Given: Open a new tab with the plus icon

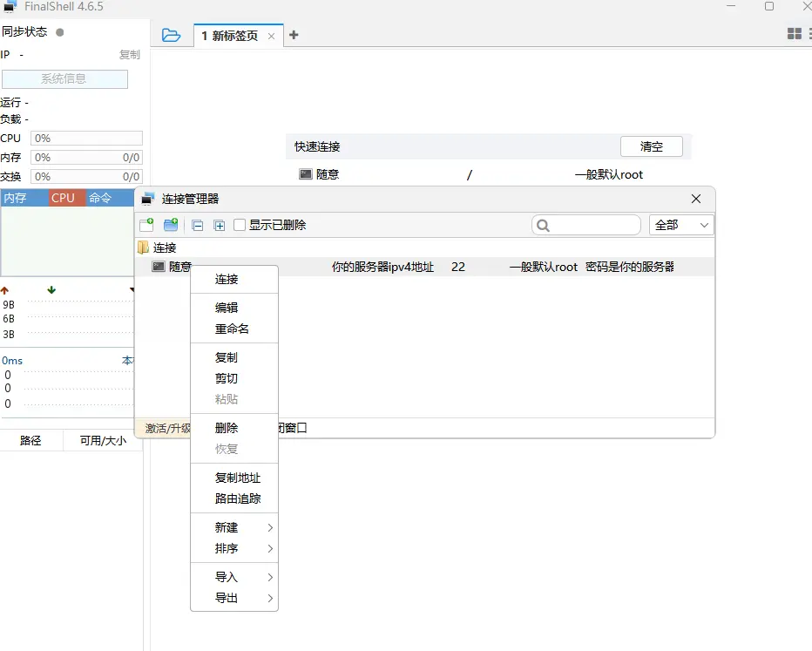Looking at the screenshot, I should [294, 36].
